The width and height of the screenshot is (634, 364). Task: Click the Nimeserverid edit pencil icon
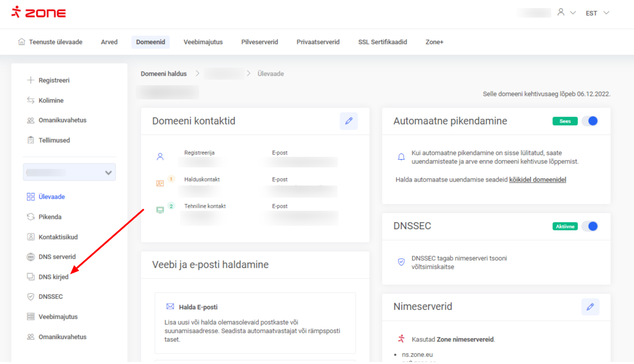(590, 307)
